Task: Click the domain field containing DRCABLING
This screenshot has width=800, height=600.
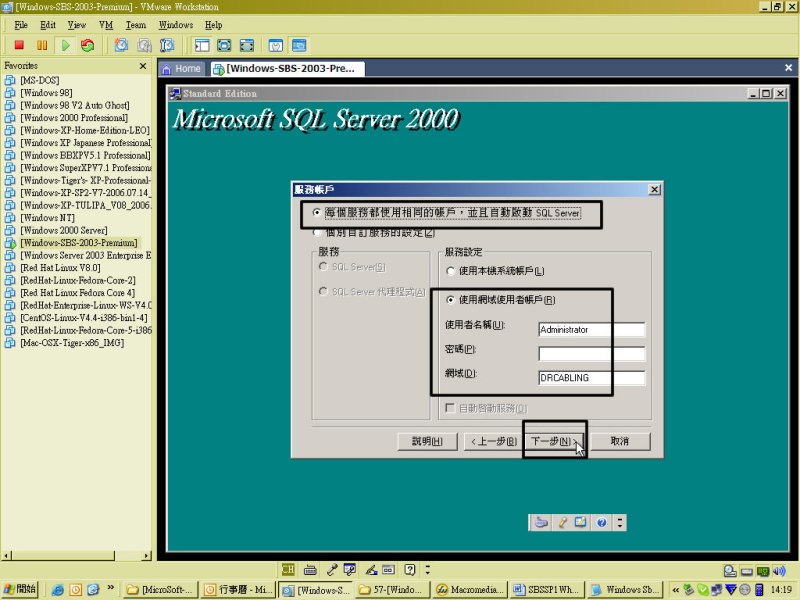Action: pyautogui.click(x=592, y=378)
